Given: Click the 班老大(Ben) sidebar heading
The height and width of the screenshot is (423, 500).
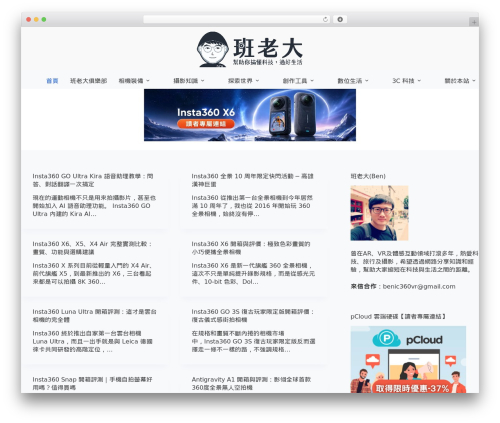Looking at the screenshot, I should pos(368,176).
